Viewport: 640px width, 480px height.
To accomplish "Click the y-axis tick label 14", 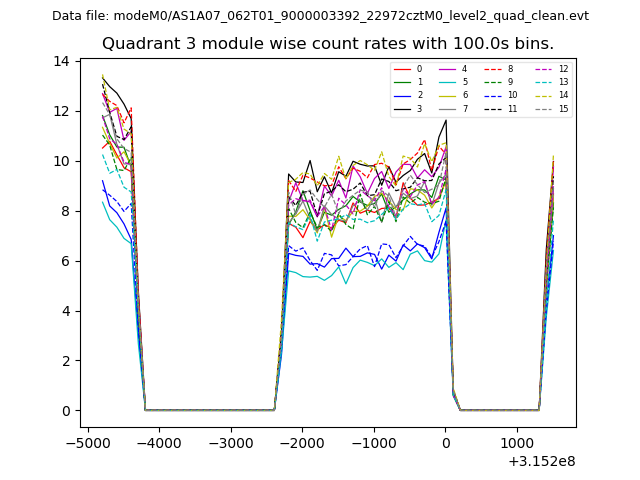I will pyautogui.click(x=61, y=61).
